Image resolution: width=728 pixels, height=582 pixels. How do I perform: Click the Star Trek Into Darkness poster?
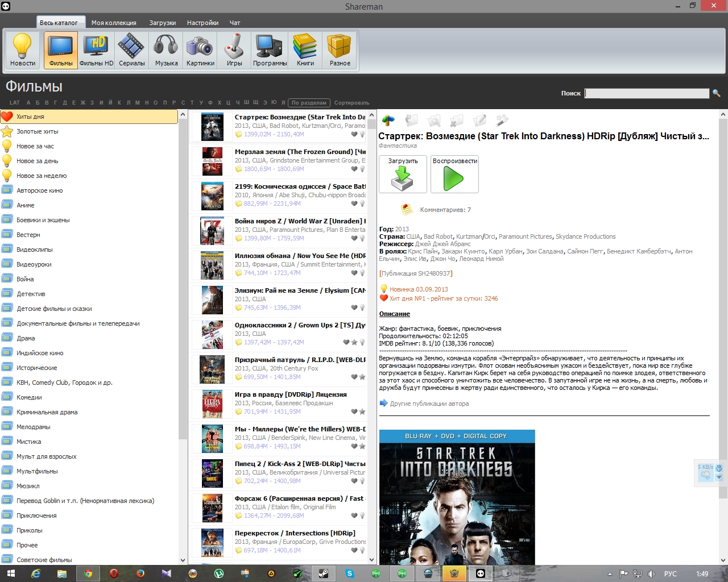(457, 497)
